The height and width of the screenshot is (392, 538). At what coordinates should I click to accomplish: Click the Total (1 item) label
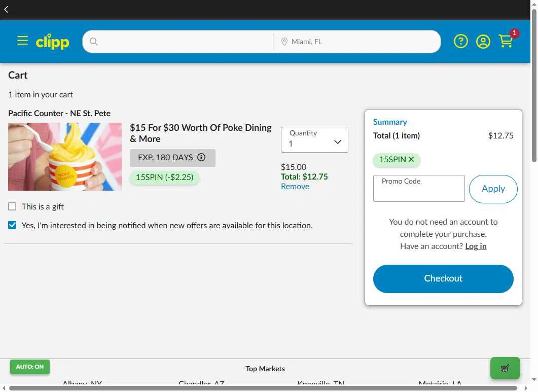(x=397, y=135)
